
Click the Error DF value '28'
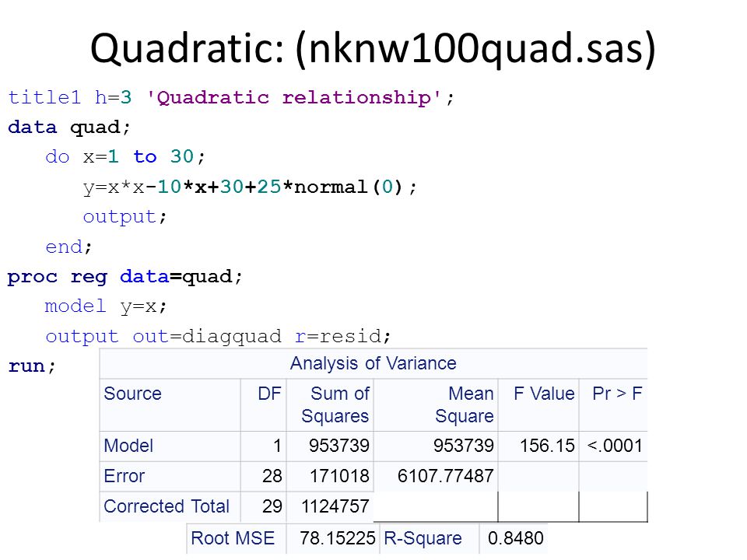click(272, 476)
